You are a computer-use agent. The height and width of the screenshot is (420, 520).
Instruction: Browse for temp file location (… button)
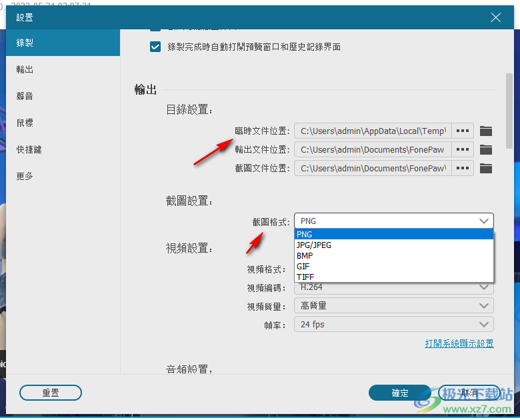click(462, 131)
